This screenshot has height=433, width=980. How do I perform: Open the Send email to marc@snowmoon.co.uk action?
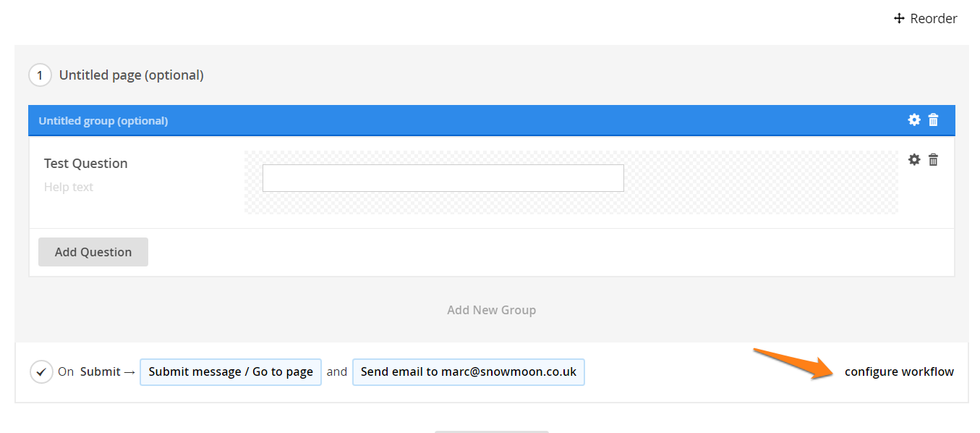click(468, 372)
